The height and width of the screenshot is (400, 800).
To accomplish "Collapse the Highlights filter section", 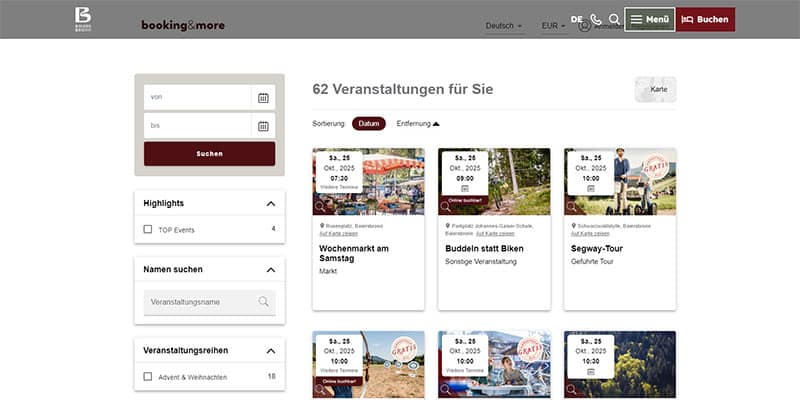I will point(271,204).
